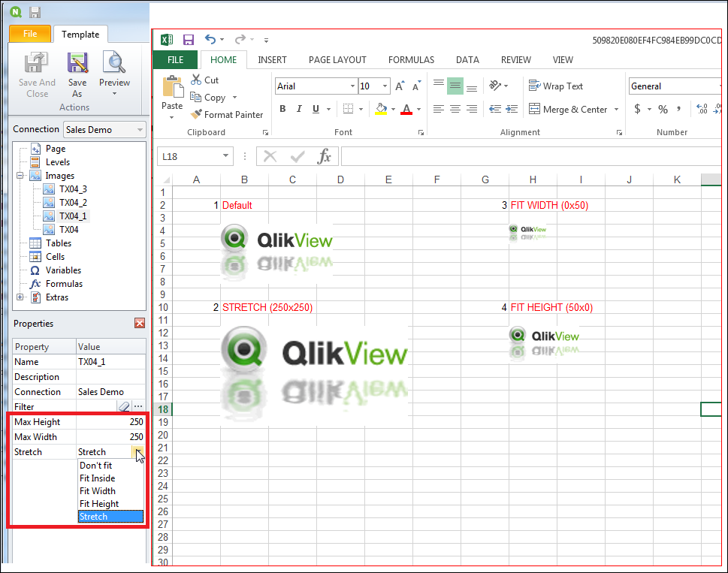Clear filter with the eraser icon
Viewport: 728px width, 573px height.
pos(125,406)
